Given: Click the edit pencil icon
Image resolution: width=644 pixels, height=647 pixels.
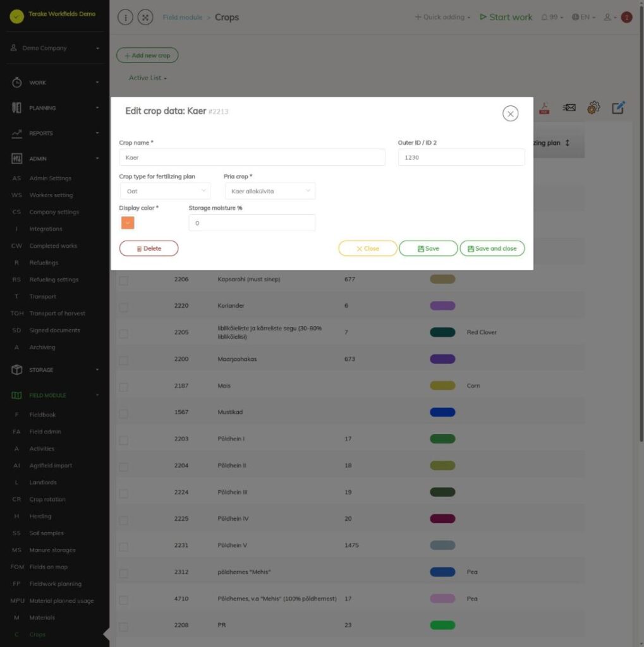Looking at the screenshot, I should pos(618,107).
